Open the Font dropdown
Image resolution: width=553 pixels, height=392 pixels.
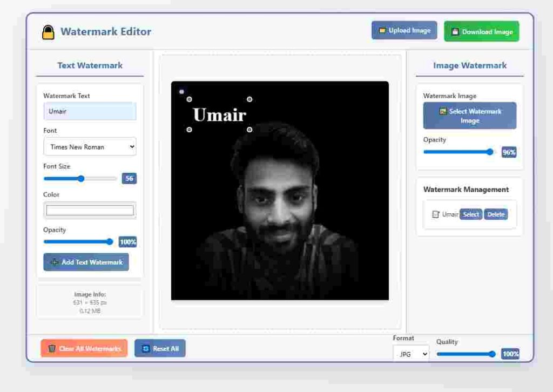(90, 146)
